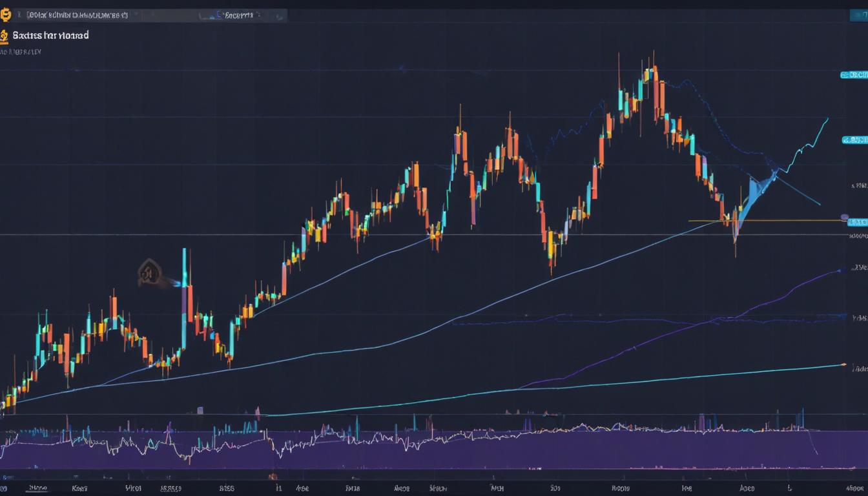Screen dimensions: 868x496
Task: Select the second cyan price label on right axis
Action: (x=854, y=139)
